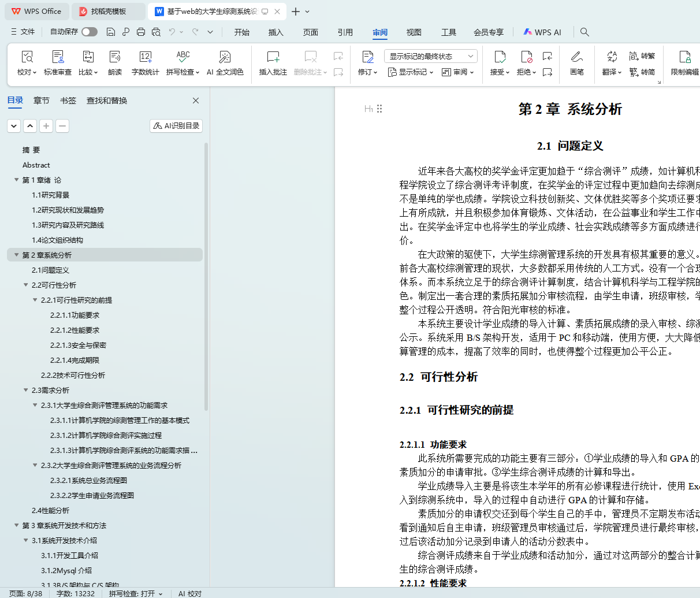Image resolution: width=700 pixels, height=598 pixels.
Task: Toggle the 自动保存 autosave switch
Action: [x=90, y=32]
